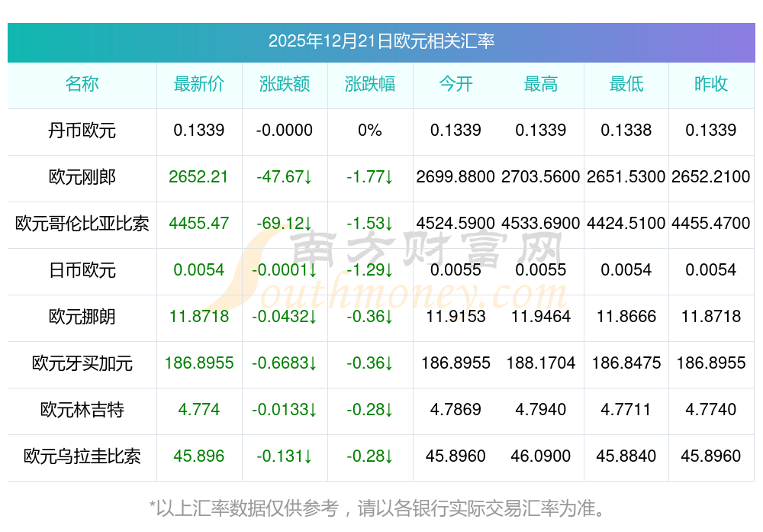
Task: Open the 丹币欧元 currency pair
Action: click(82, 131)
